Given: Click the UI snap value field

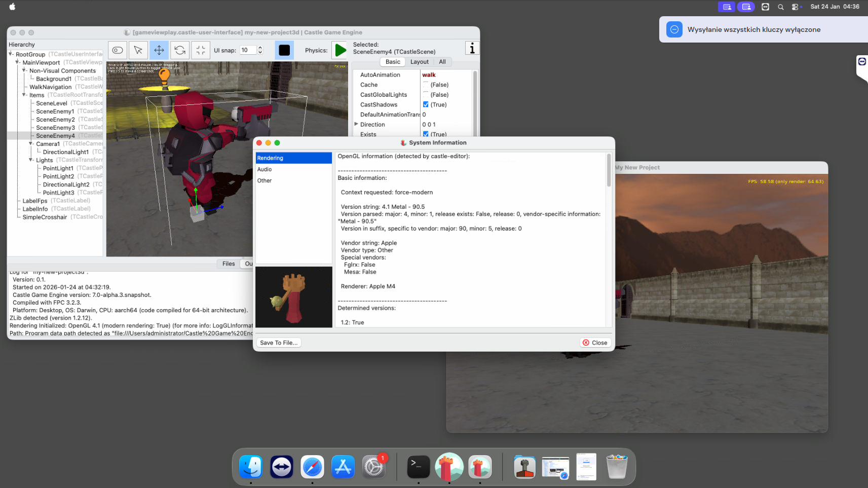Looking at the screenshot, I should point(248,50).
